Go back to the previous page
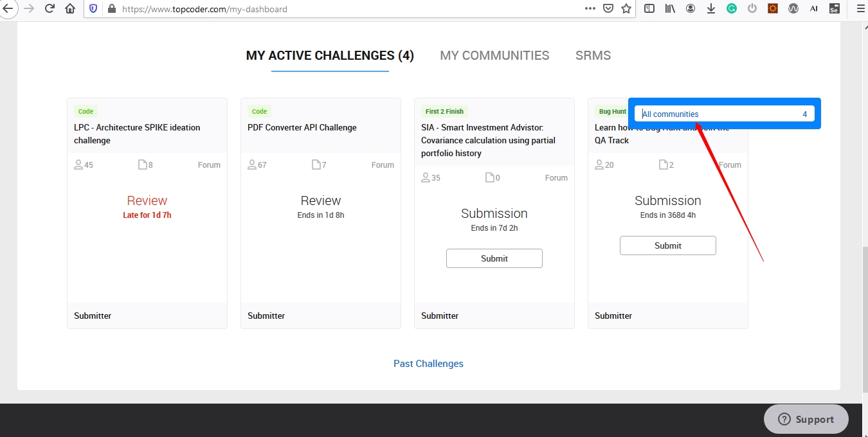The height and width of the screenshot is (437, 868). tap(8, 9)
